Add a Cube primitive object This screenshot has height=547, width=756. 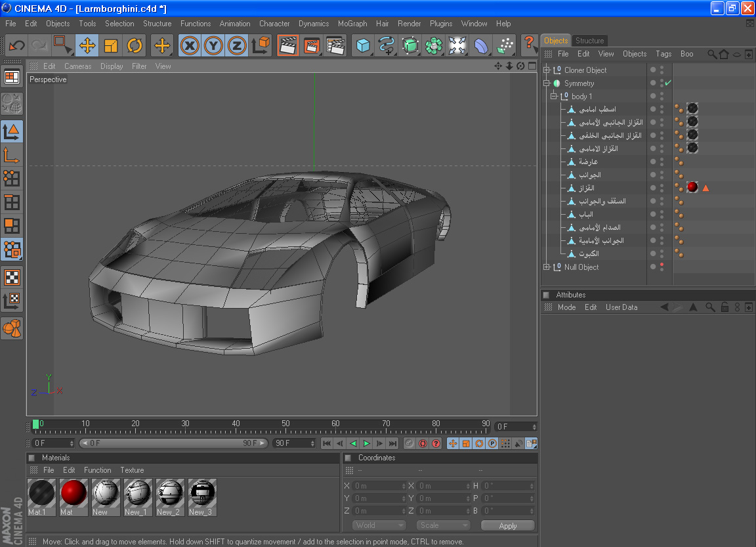point(362,46)
